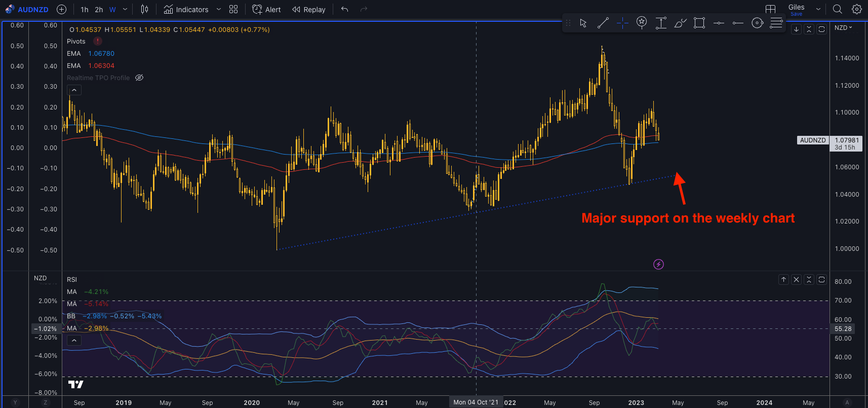
Task: Click the Pivots warning icon
Action: (98, 41)
